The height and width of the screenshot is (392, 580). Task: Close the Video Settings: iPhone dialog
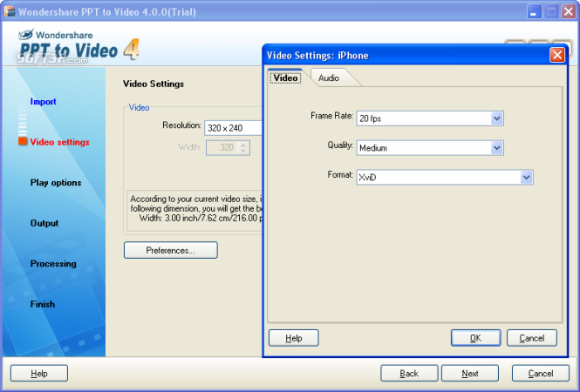click(557, 56)
